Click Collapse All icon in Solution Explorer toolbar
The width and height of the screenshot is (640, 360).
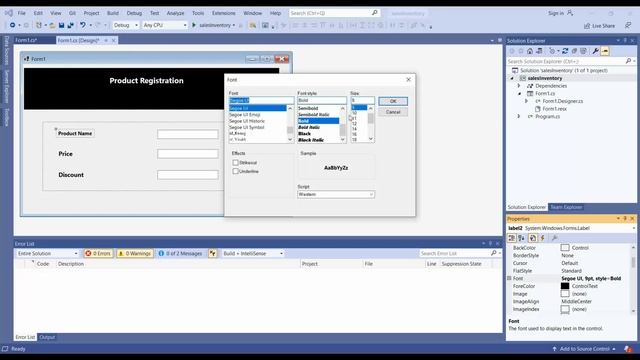tap(574, 51)
